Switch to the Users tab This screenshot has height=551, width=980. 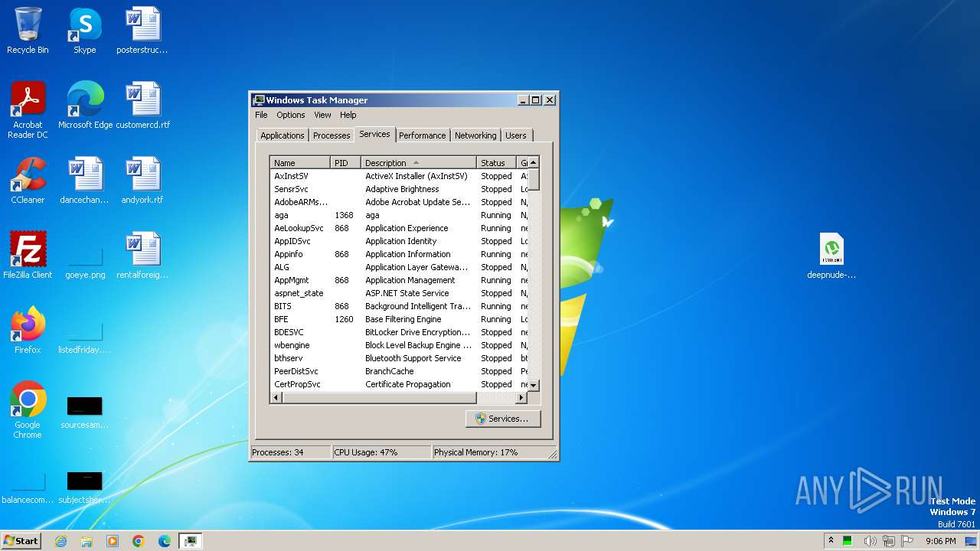516,135
